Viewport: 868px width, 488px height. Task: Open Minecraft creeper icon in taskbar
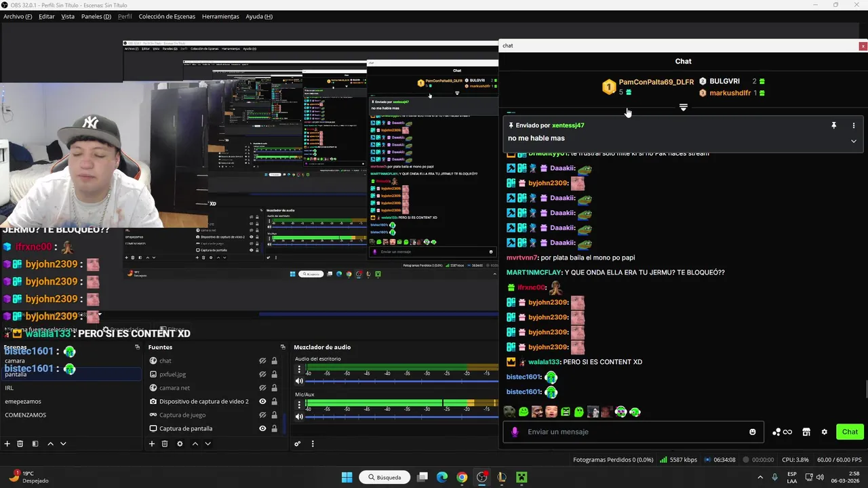[521, 477]
